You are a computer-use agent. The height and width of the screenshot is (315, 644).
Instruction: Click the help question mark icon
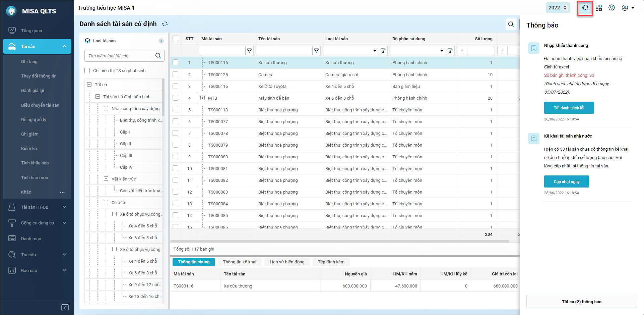pyautogui.click(x=611, y=8)
